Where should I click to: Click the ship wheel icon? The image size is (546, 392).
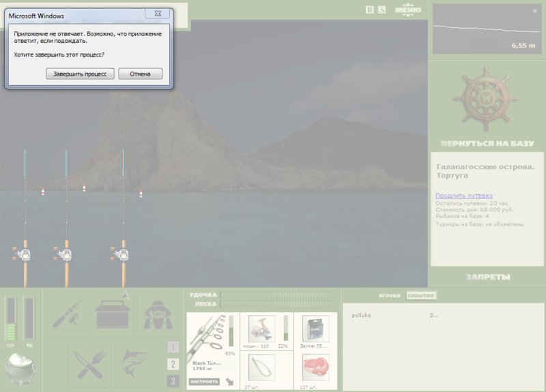coord(486,100)
